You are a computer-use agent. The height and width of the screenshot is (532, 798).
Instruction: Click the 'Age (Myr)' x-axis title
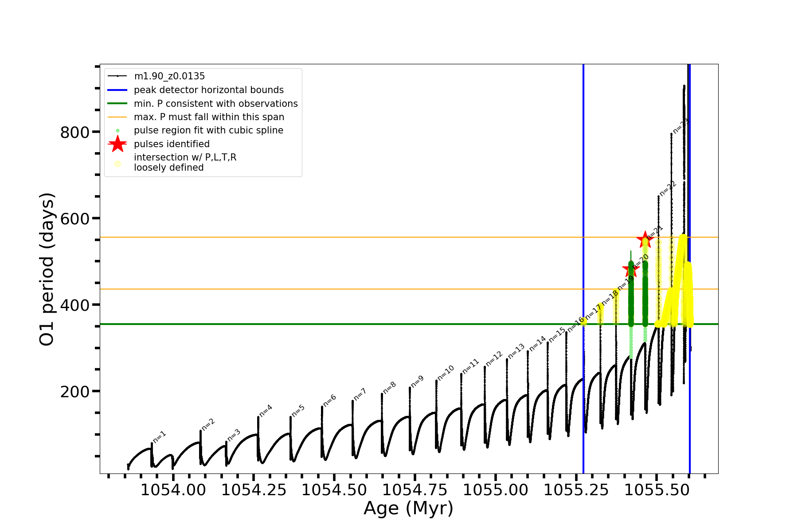[408, 508]
